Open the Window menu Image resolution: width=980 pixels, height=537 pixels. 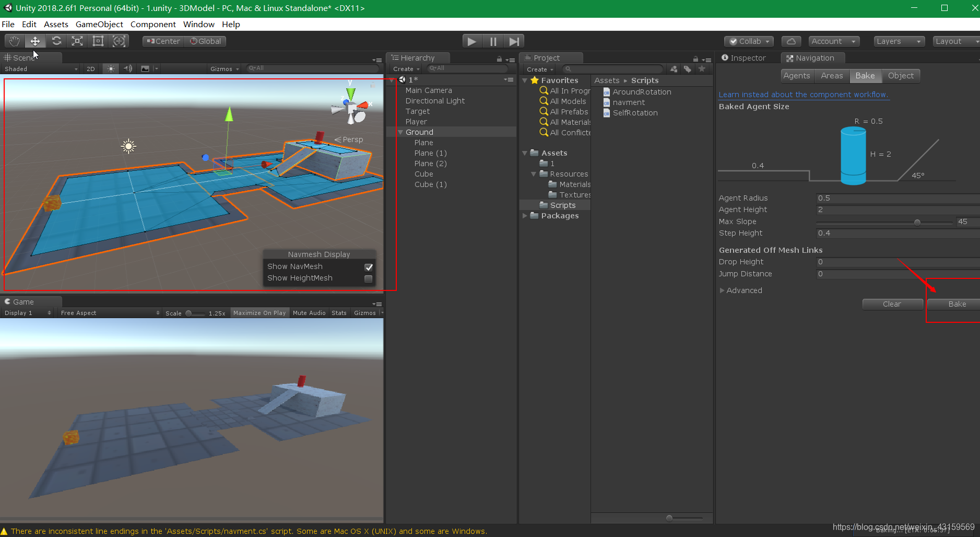198,24
